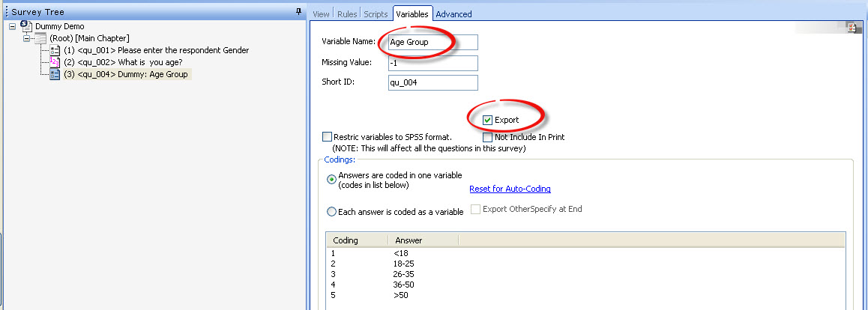Image resolution: width=868 pixels, height=310 pixels.
Task: Click Reset for Auto-Coding link
Action: tap(510, 189)
